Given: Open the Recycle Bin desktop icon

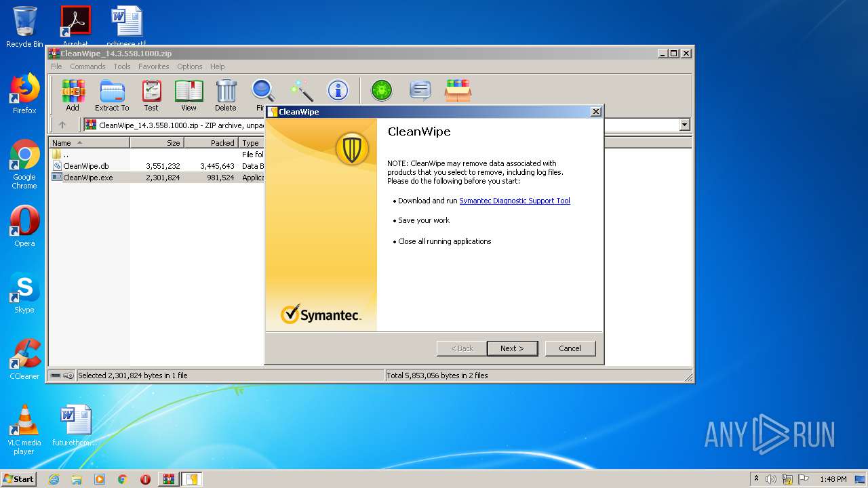Looking at the screenshot, I should (24, 27).
